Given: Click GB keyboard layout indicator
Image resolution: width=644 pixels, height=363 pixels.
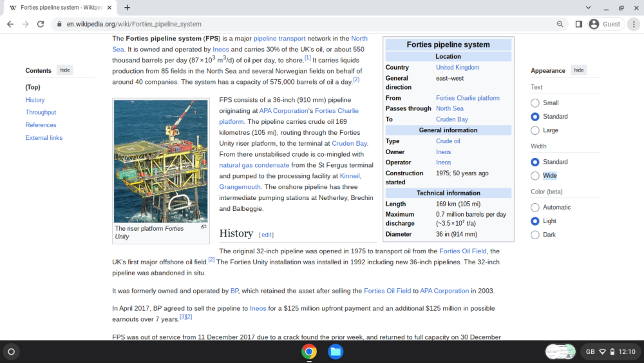Looking at the screenshot, I should tap(590, 352).
